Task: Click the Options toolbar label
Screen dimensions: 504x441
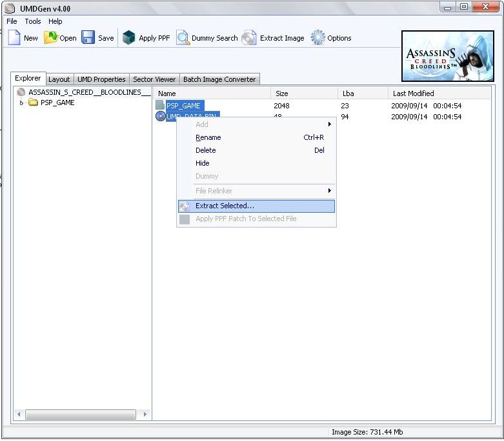Action: [339, 38]
